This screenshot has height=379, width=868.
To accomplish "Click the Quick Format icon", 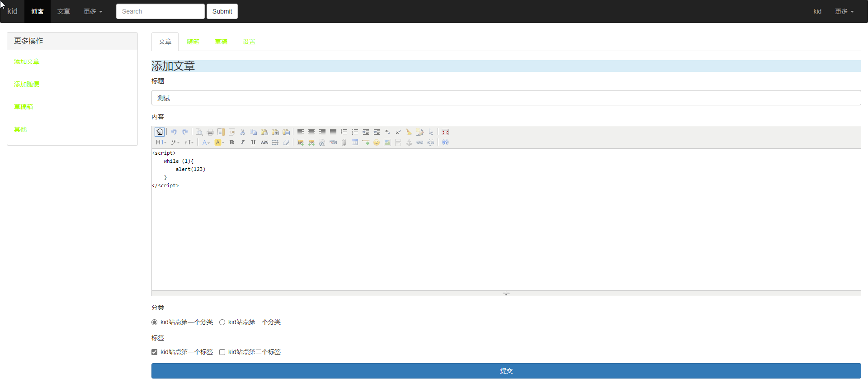I will point(420,132).
